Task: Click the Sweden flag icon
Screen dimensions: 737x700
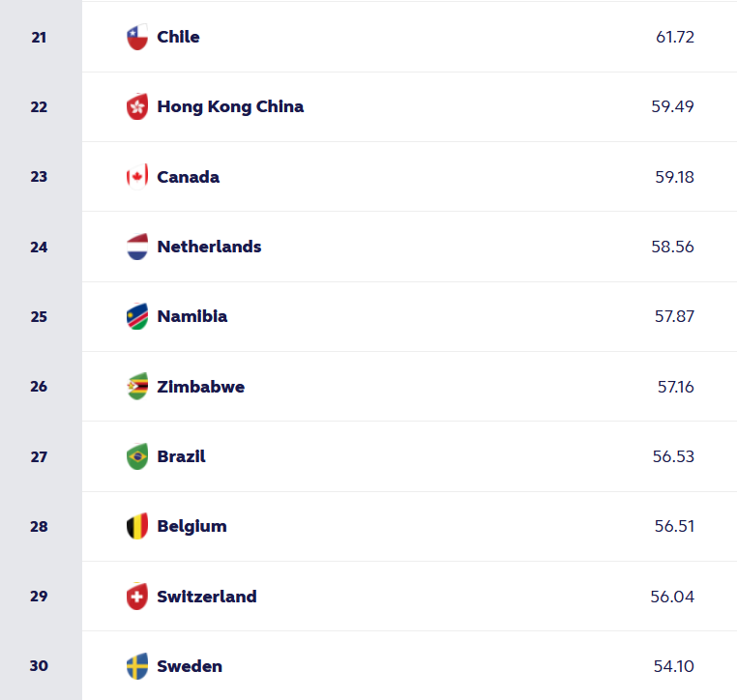Action: (x=137, y=666)
